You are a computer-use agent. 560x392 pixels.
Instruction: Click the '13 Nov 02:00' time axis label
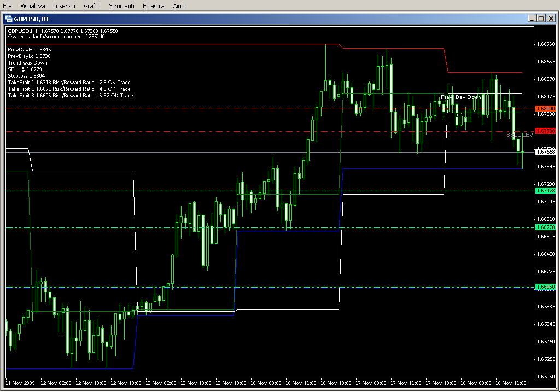pos(161,383)
